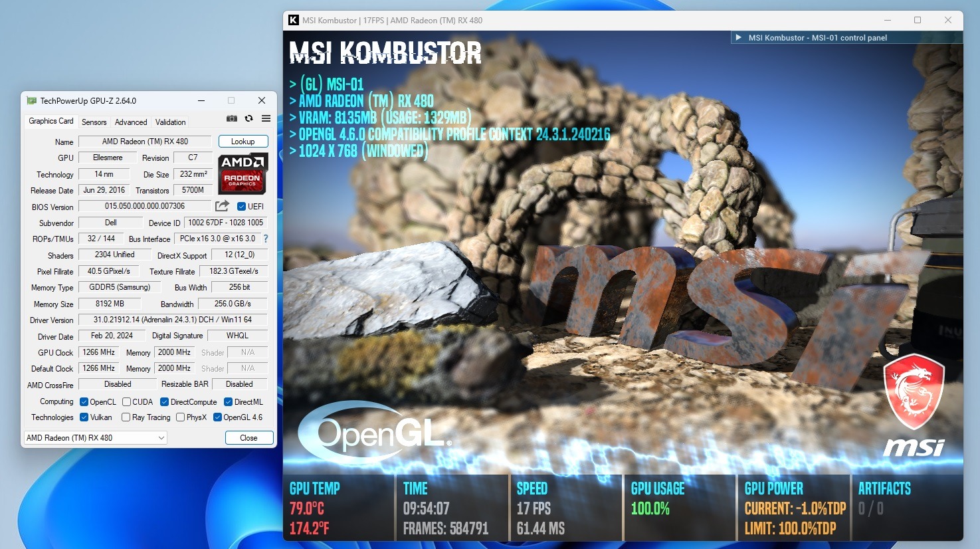Click the Subvendor Dell value
This screenshot has width=980, height=549.
[x=110, y=223]
